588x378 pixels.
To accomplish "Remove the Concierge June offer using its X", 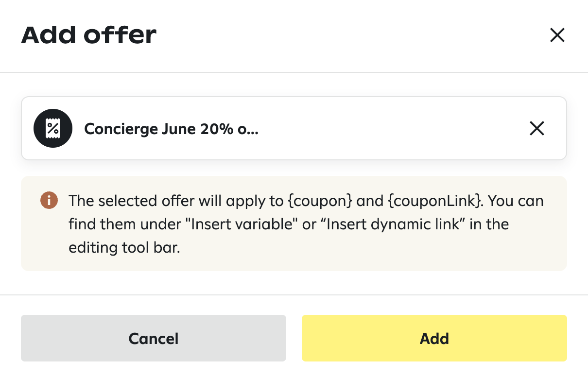I will (x=536, y=128).
